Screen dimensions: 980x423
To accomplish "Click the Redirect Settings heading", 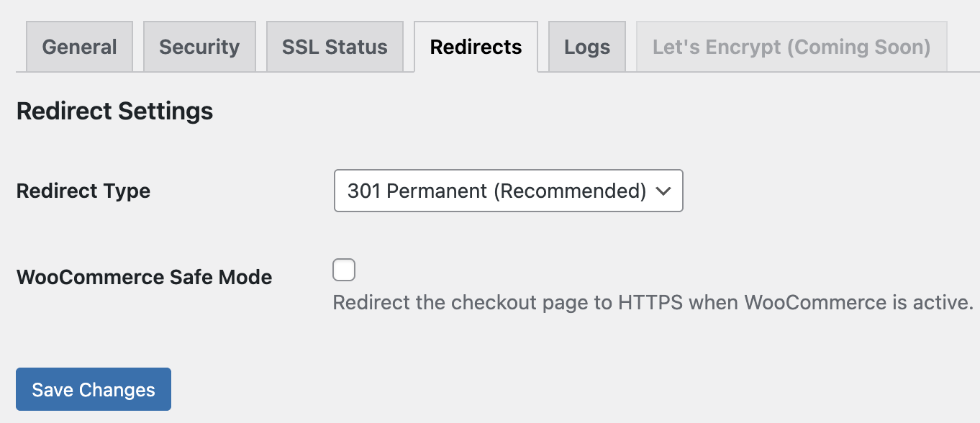I will point(114,111).
